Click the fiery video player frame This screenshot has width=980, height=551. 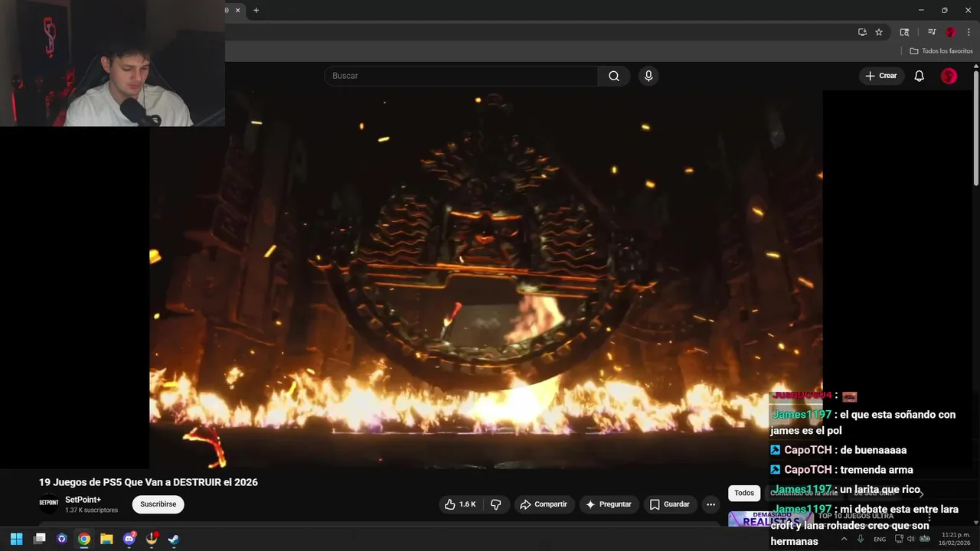486,279
